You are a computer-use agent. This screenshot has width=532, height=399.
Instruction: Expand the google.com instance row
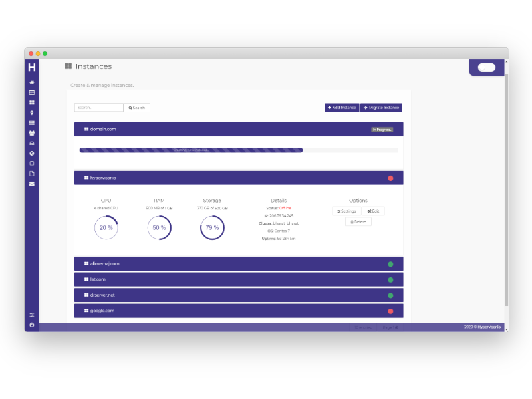click(238, 311)
